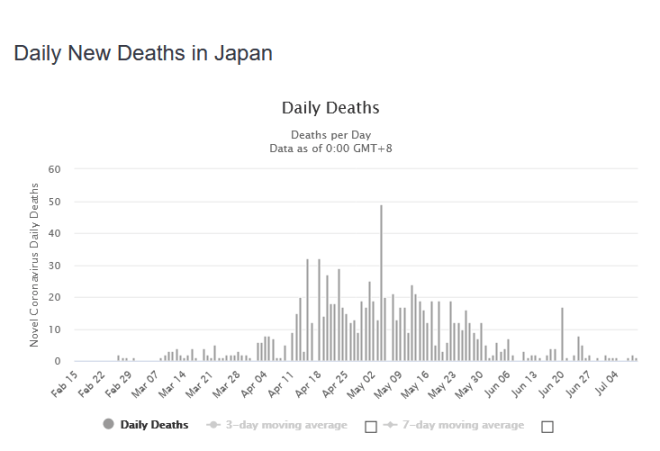Image resolution: width=660 pixels, height=451 pixels.
Task: Click the Daily Deaths legend circle icon
Action: (x=109, y=425)
